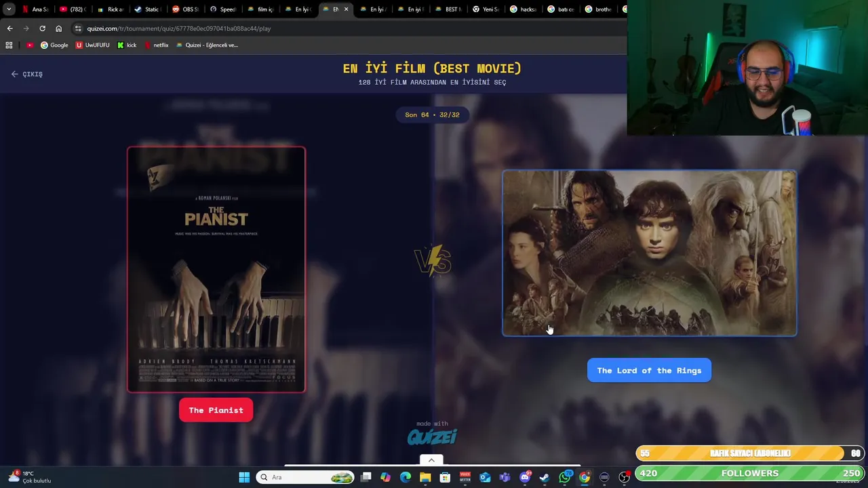This screenshot has height=488, width=868.
Task: Open OBS Studio from the taskbar
Action: click(625, 477)
